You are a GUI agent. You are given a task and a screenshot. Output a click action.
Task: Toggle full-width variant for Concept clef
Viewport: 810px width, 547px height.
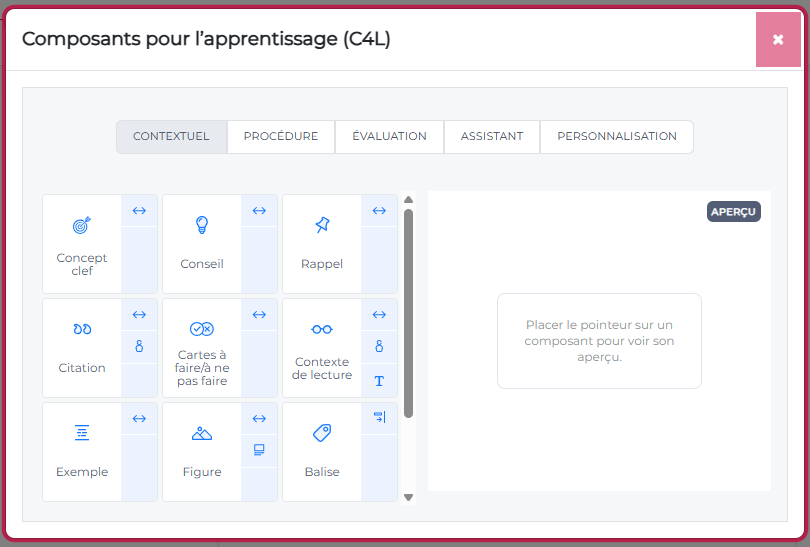(x=139, y=211)
